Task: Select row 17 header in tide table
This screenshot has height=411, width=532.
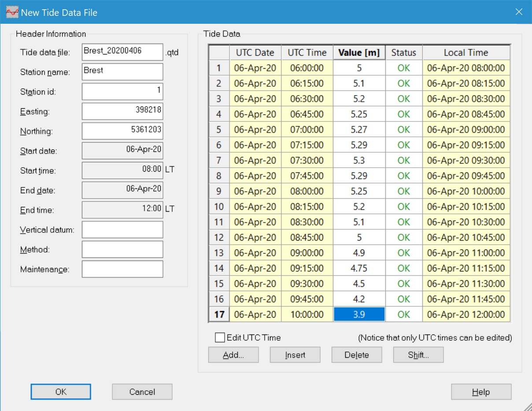Action: pyautogui.click(x=219, y=315)
